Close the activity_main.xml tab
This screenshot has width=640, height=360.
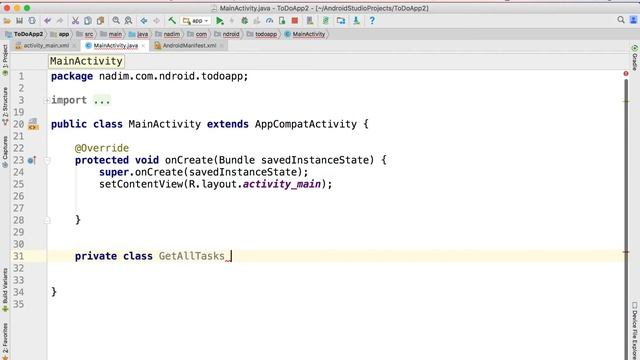coord(74,46)
